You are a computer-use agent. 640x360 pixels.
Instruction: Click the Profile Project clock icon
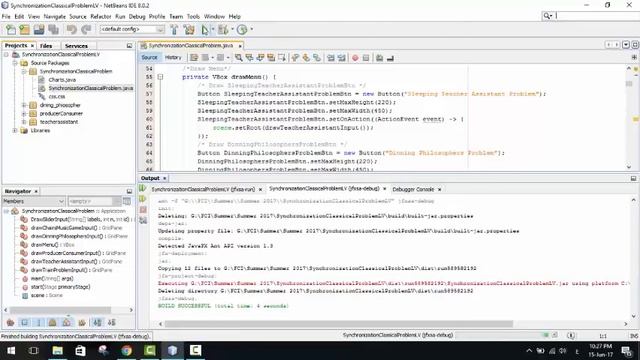click(242, 29)
